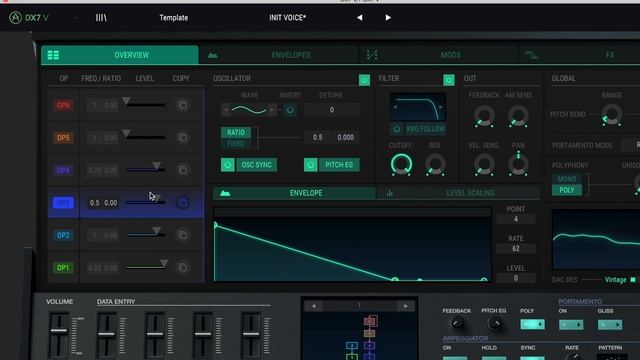Click the Pan knob
640x360 pixels.
pos(518,164)
